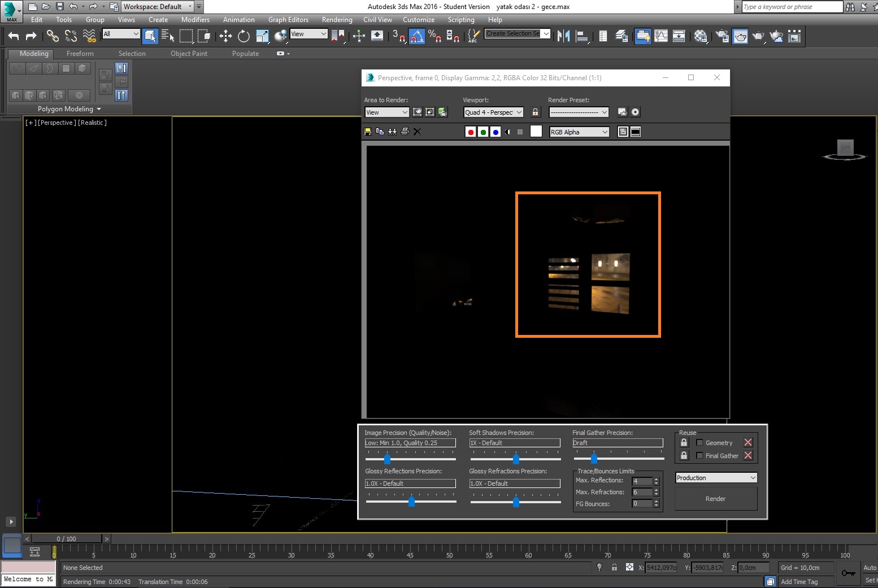878x588 pixels.
Task: Click the Add Time Tag label
Action: click(x=799, y=582)
